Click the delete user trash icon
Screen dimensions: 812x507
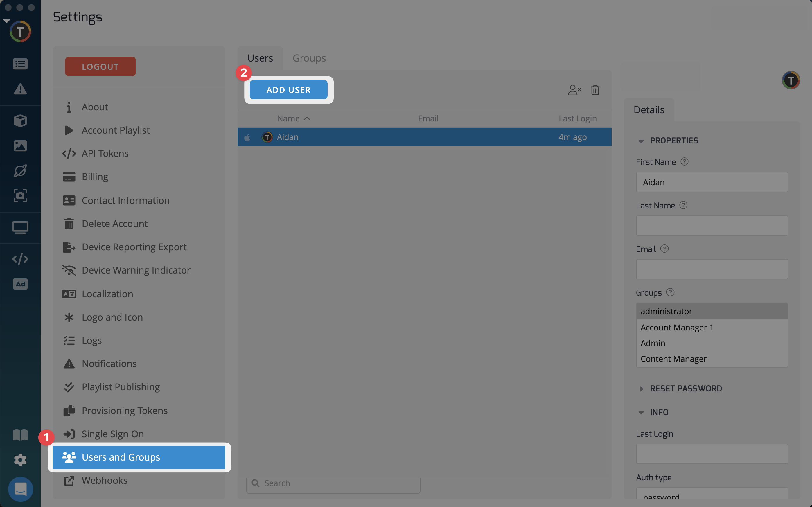click(x=595, y=90)
